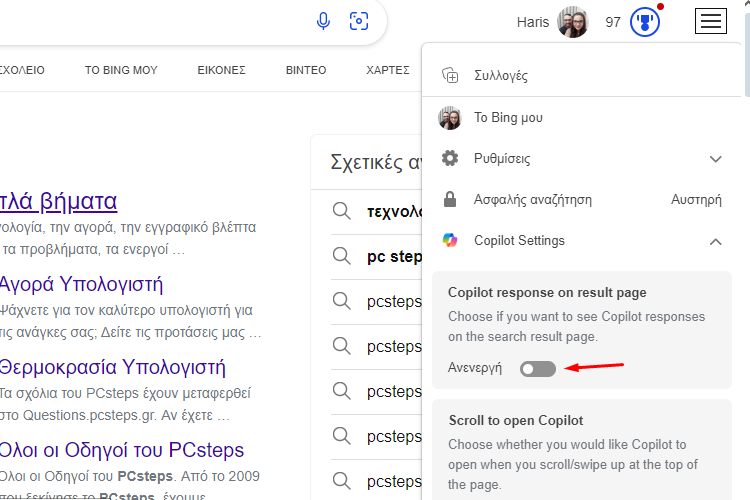Click search icon beside 'τεχνολ' suggestion
Screen dimensions: 750x500
coord(342,211)
